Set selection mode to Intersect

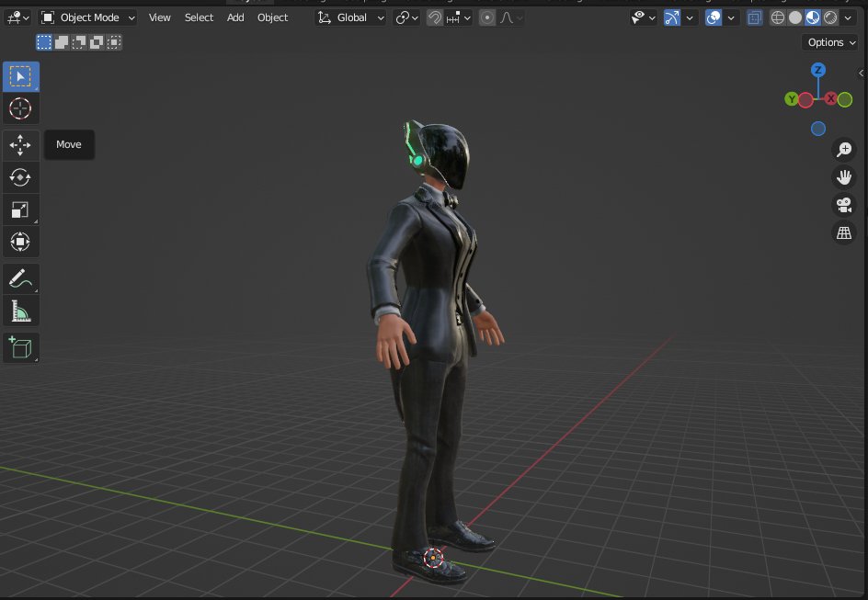114,42
